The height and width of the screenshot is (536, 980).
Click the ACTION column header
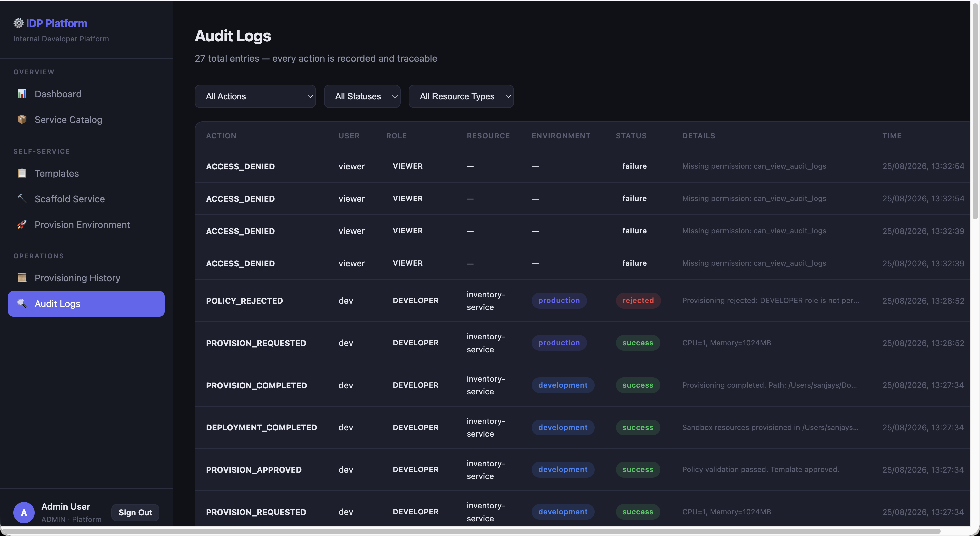(x=221, y=136)
